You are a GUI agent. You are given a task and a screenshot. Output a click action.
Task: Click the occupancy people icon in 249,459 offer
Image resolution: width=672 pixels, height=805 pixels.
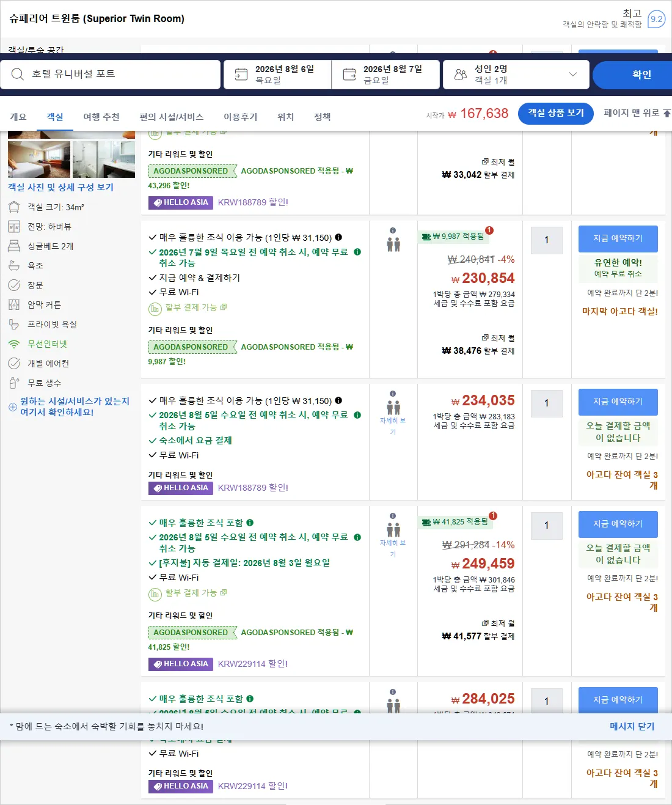tap(393, 530)
